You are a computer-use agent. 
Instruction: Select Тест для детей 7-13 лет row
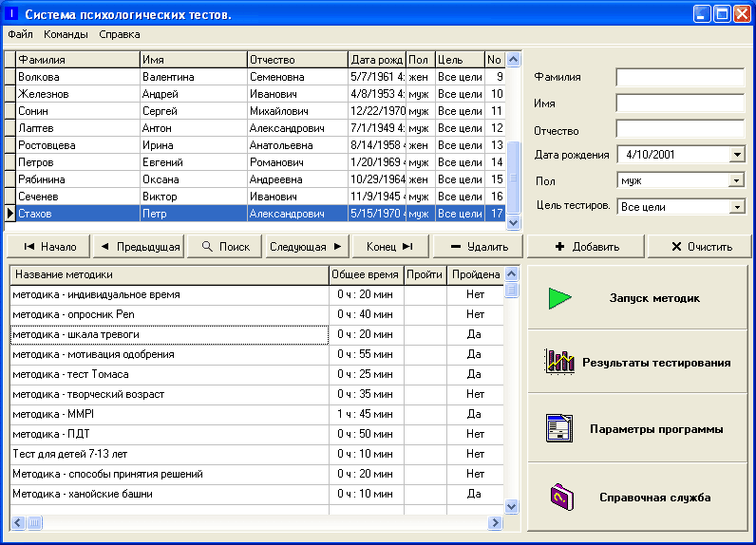click(x=257, y=455)
